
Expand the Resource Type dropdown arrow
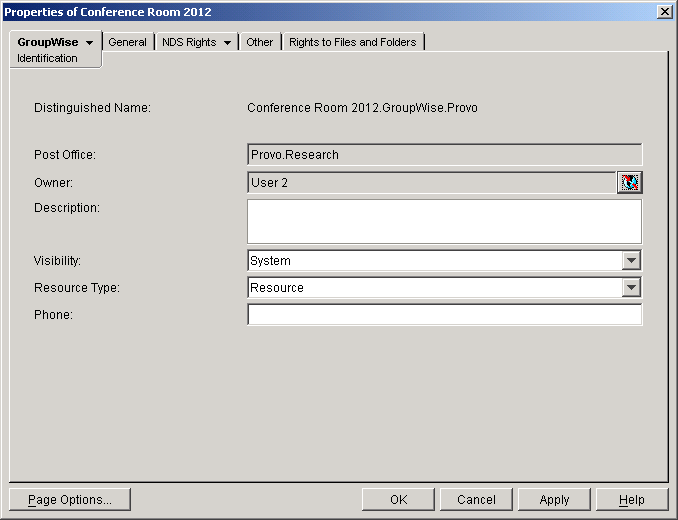point(631,287)
